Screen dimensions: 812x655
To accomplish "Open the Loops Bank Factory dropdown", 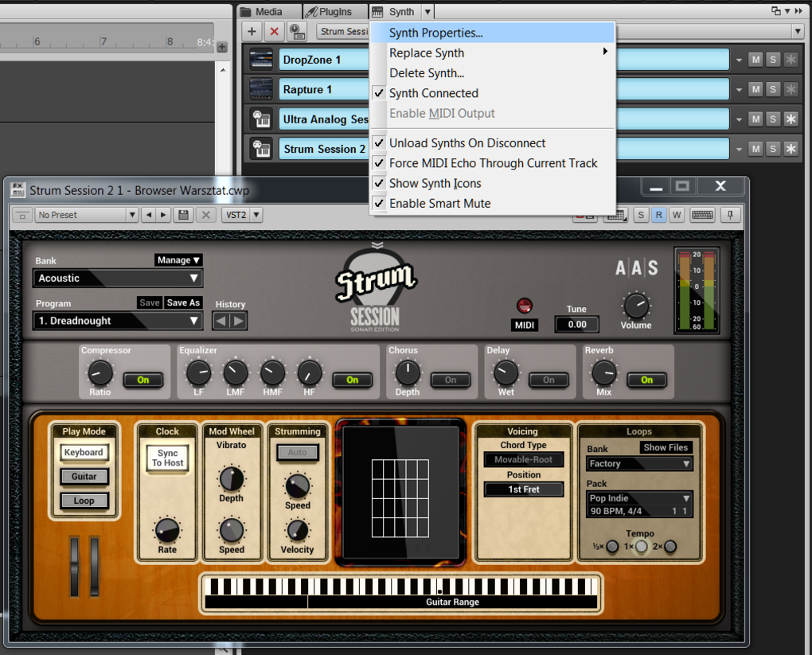I will tap(639, 463).
